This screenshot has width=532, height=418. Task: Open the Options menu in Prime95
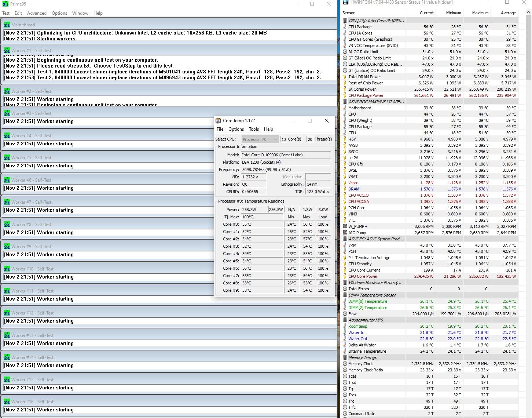coord(59,13)
